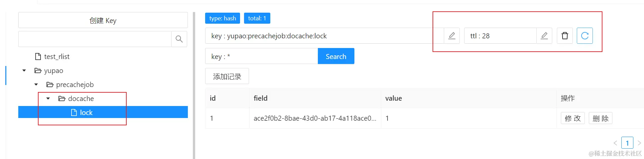The height and width of the screenshot is (159, 644).
Task: Click the 添加记录 button
Action: click(x=227, y=77)
